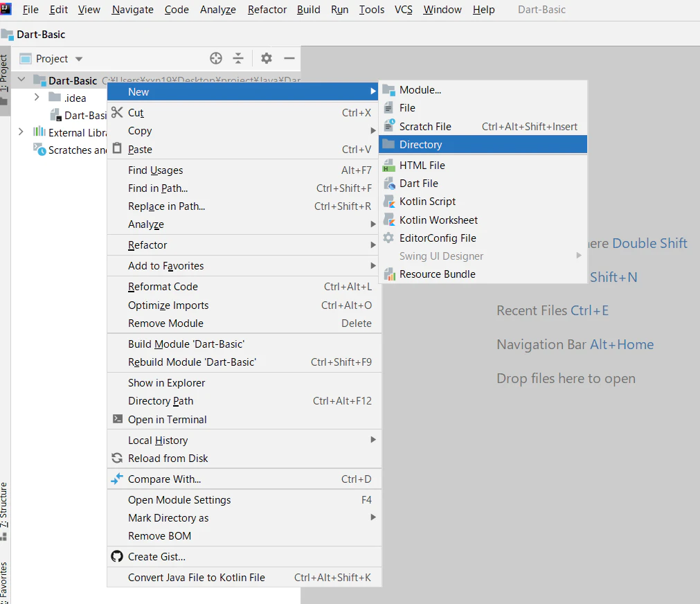Expand the Copy submenu
Screen dimensions: 700x604
(x=244, y=130)
